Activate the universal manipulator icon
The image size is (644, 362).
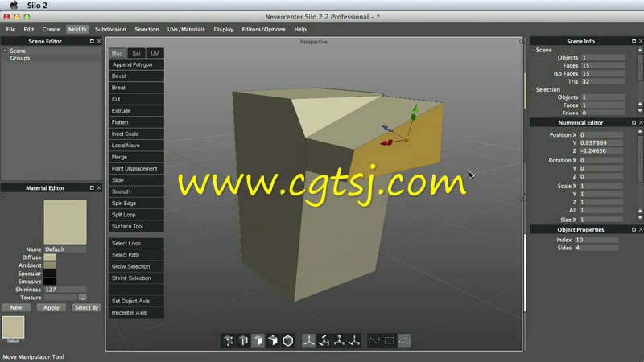coord(354,340)
